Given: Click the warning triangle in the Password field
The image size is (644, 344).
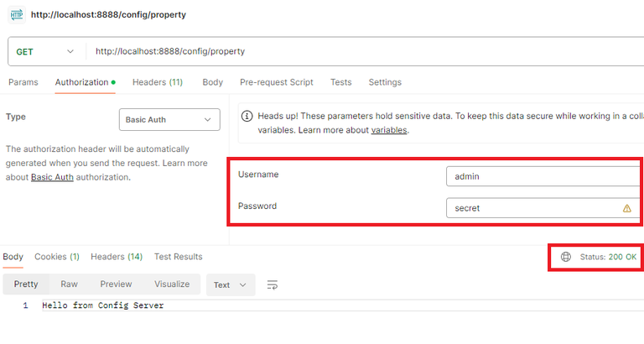Looking at the screenshot, I should [626, 208].
